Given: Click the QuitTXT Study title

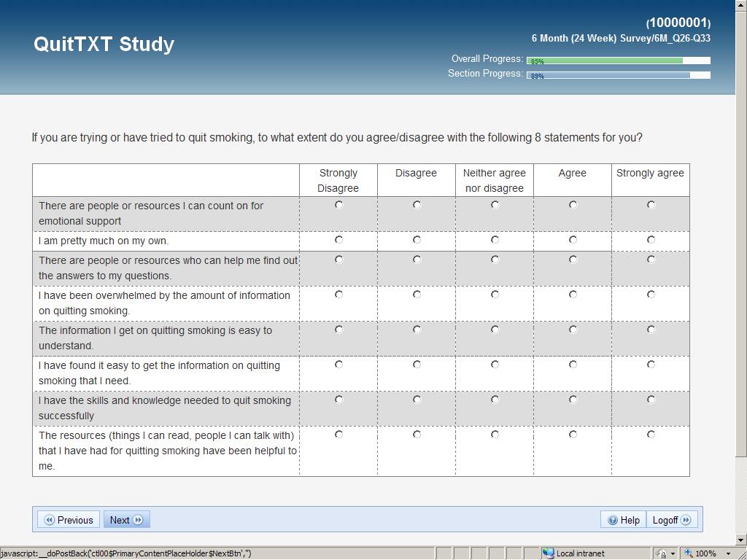Looking at the screenshot, I should click(x=104, y=44).
